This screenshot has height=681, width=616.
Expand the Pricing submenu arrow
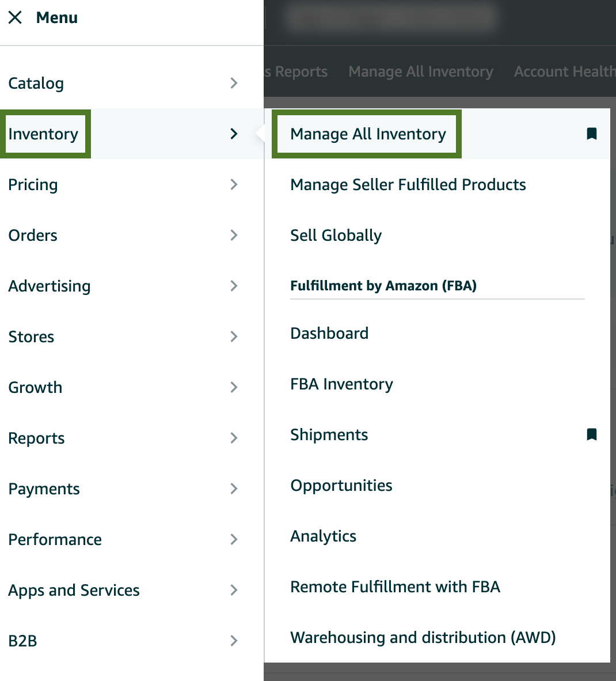[x=234, y=184]
